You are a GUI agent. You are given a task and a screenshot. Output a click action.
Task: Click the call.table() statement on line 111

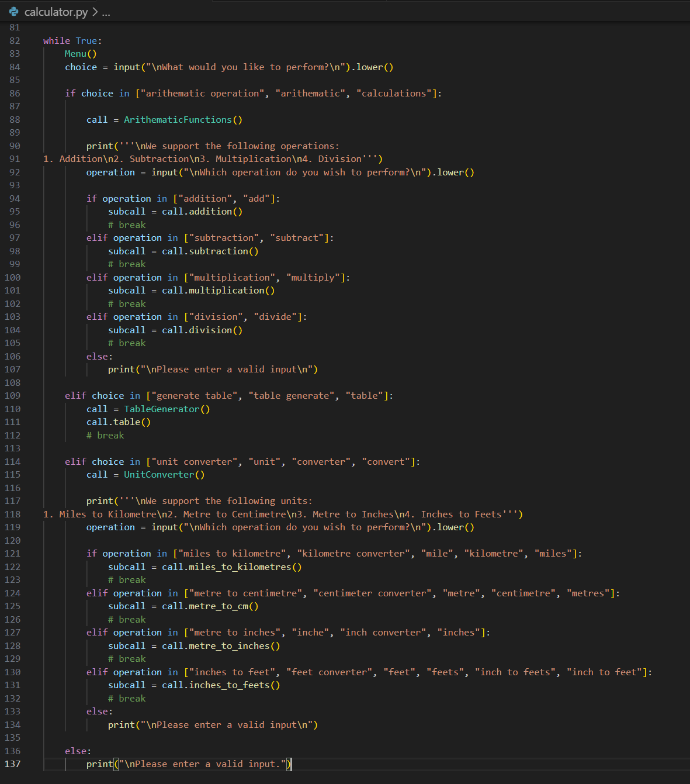[x=118, y=422]
